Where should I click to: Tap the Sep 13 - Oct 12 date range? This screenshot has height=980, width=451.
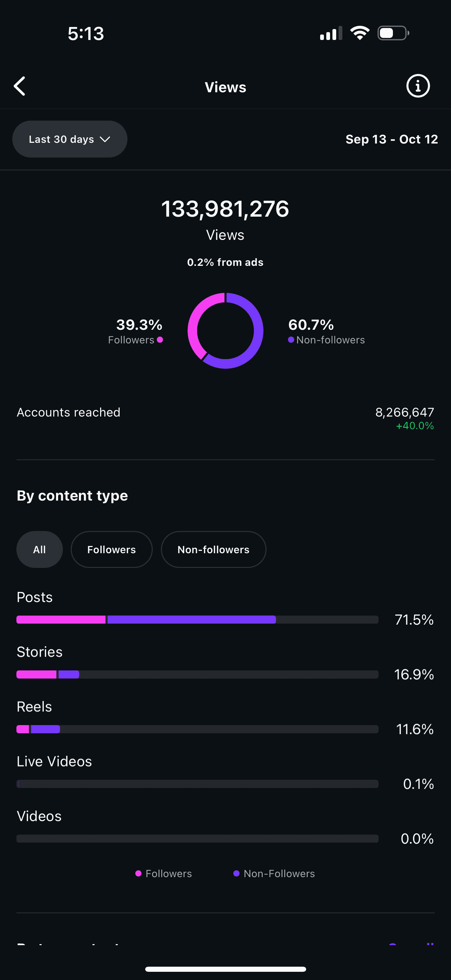coord(392,139)
